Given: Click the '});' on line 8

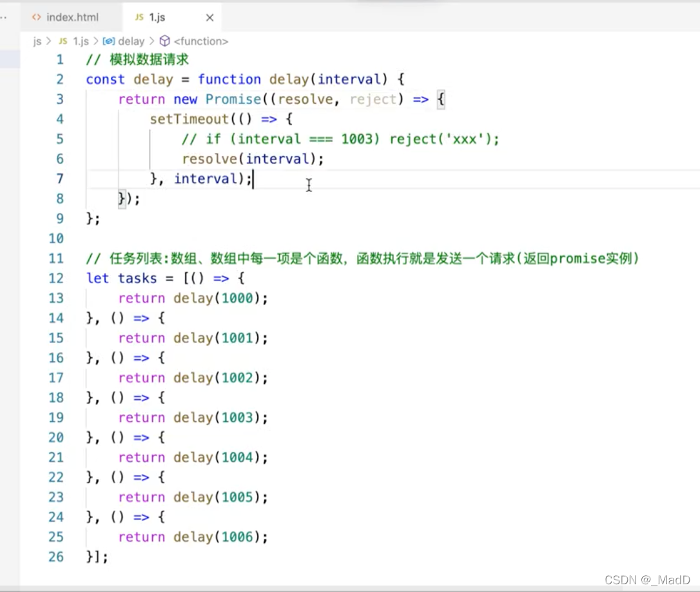Looking at the screenshot, I should tap(129, 199).
